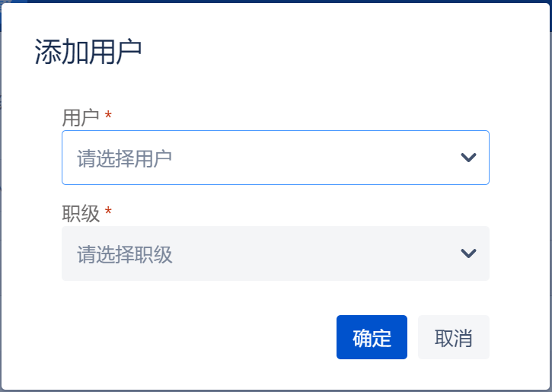Click the 请选择用户 placeholder text
The width and height of the screenshot is (552, 392).
[x=124, y=158]
